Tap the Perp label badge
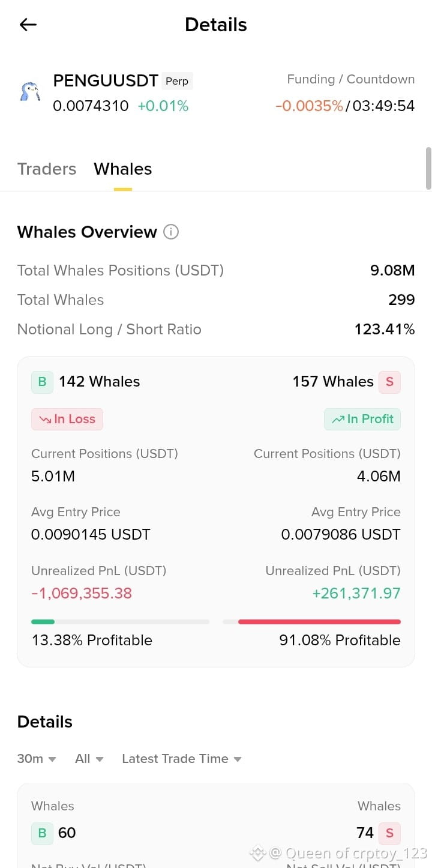 [177, 81]
